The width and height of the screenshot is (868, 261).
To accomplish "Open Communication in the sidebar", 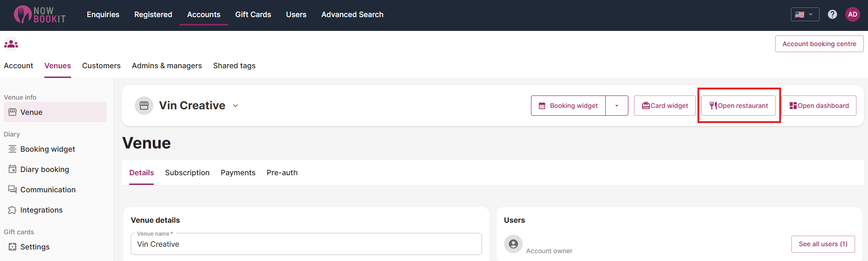I will [x=48, y=190].
